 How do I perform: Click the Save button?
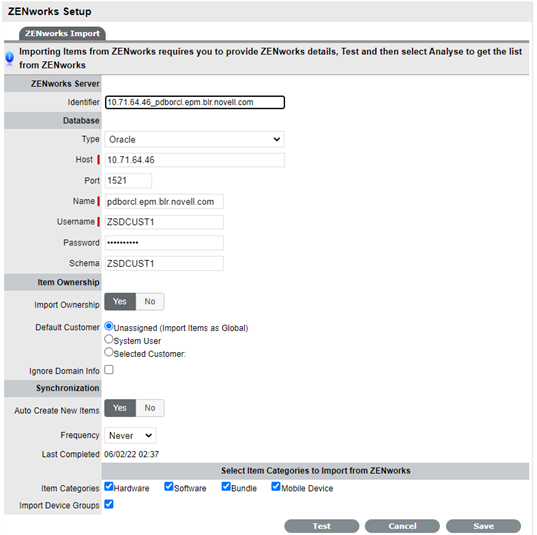tap(483, 526)
